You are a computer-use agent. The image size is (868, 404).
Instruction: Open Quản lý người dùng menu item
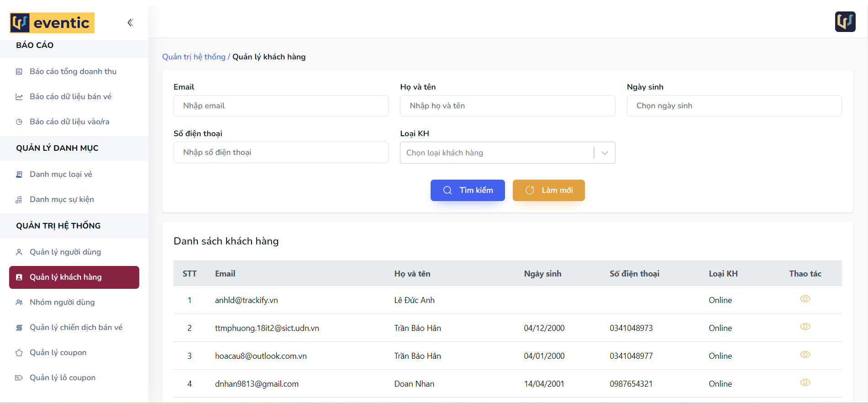coord(65,252)
